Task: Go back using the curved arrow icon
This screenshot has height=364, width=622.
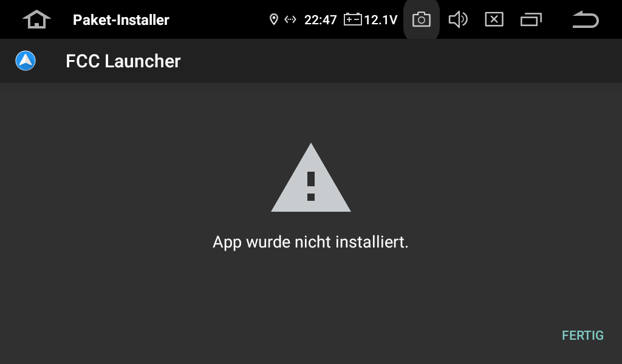Action: point(586,19)
